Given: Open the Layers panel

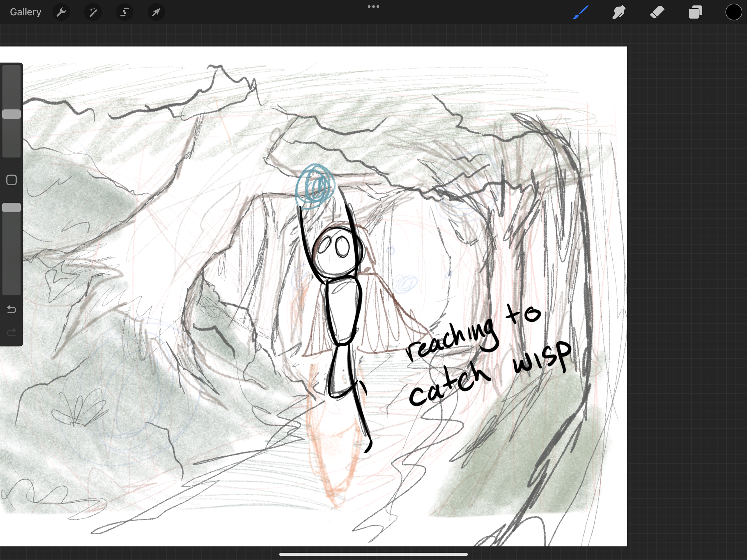Looking at the screenshot, I should [x=695, y=13].
